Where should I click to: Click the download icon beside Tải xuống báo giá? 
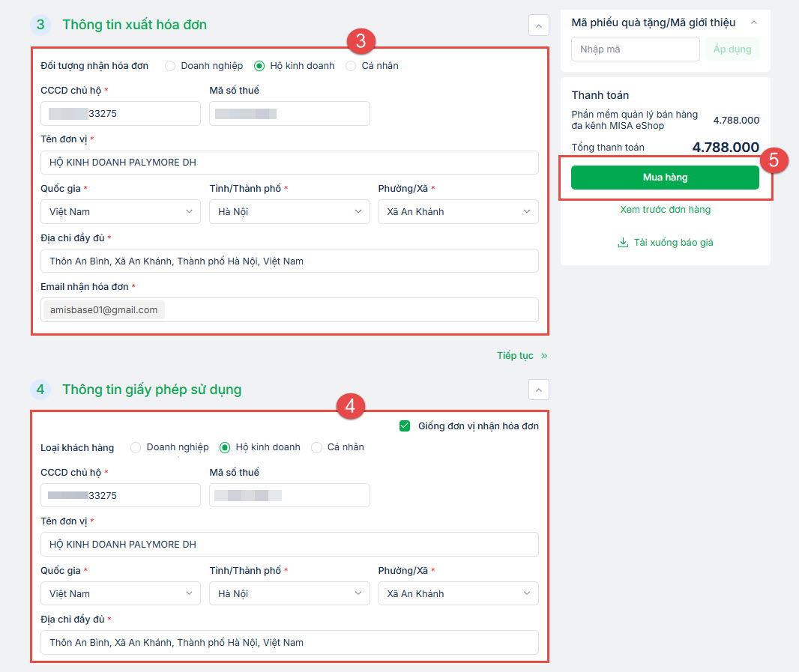(622, 243)
